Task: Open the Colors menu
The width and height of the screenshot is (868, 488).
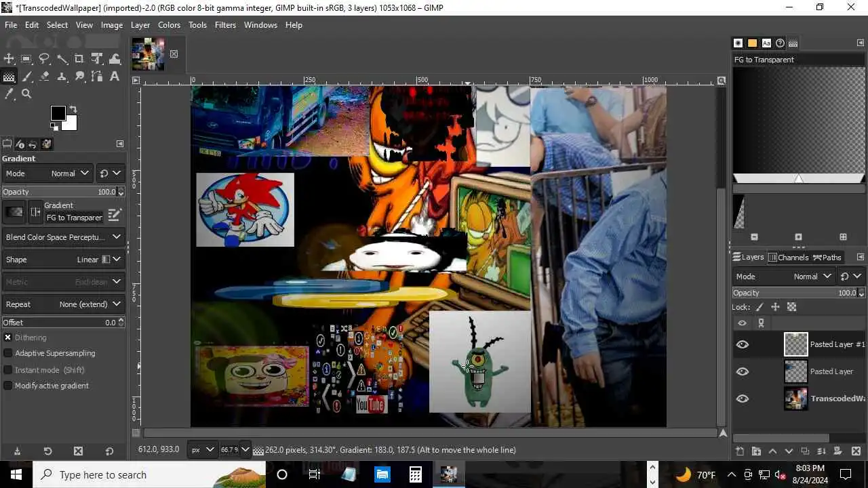Action: 169,25
